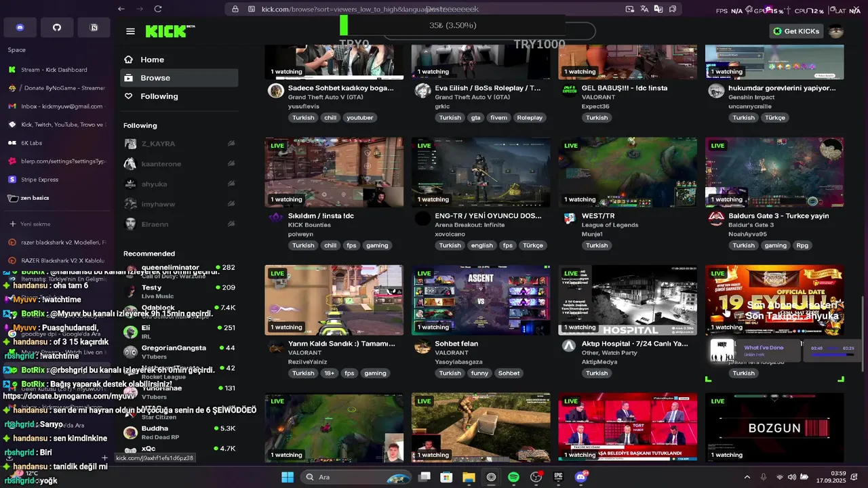The height and width of the screenshot is (488, 868).
Task: Click the Home house icon
Action: coord(129,60)
